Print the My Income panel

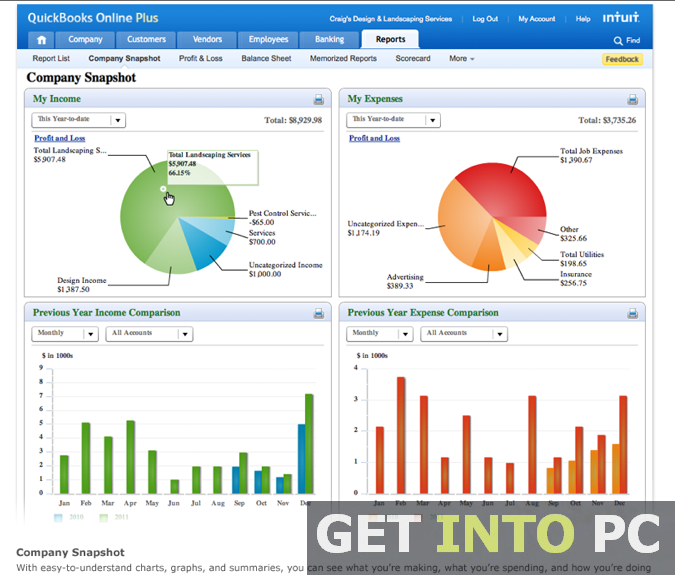click(319, 100)
